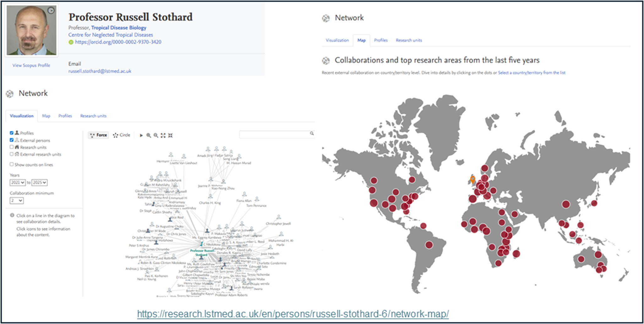This screenshot has height=324, width=644.
Task: Click the graph search input field
Action: pos(274,134)
